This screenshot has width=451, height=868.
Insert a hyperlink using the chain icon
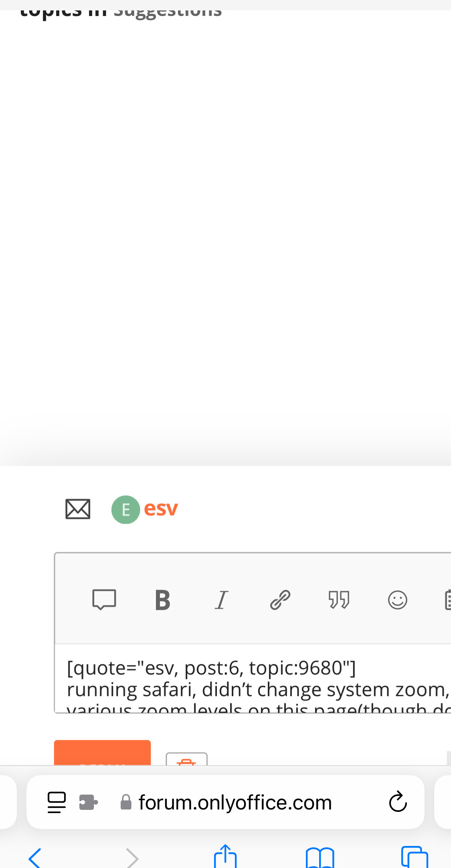coord(280,600)
